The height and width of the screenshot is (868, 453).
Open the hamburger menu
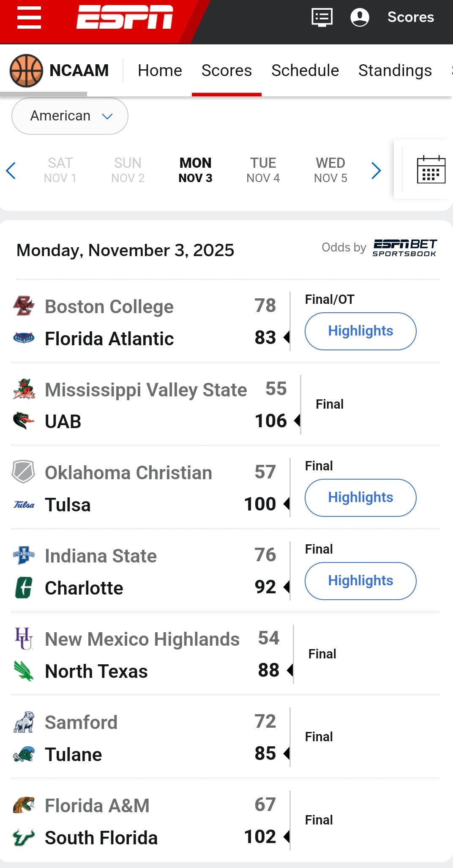[x=29, y=18]
